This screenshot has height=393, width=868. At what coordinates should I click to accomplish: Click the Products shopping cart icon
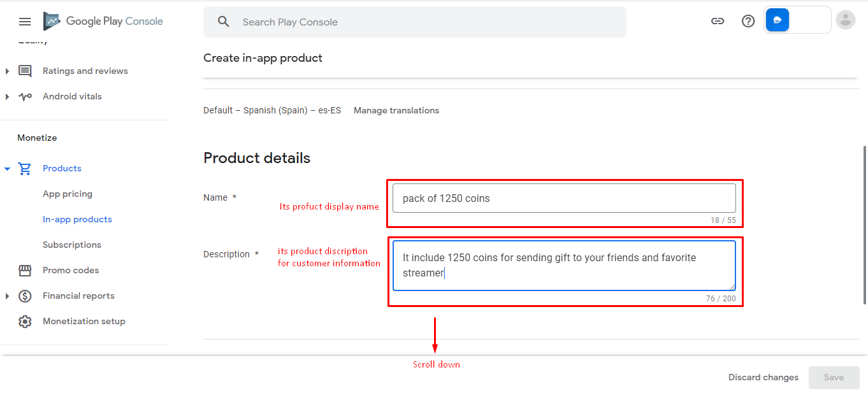[25, 168]
